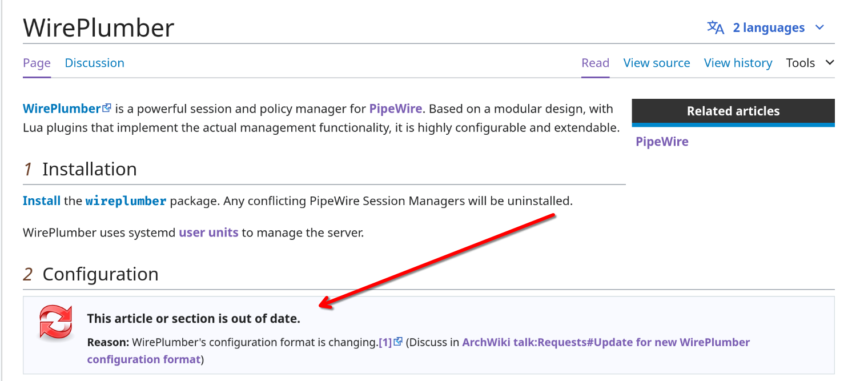
Task: Click the out-of-date red arrows icon
Action: coord(56,322)
